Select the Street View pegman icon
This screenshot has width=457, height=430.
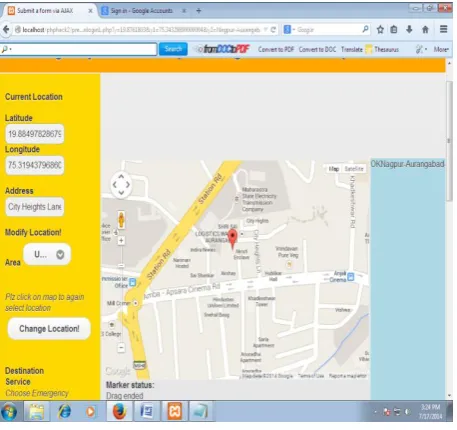(121, 220)
